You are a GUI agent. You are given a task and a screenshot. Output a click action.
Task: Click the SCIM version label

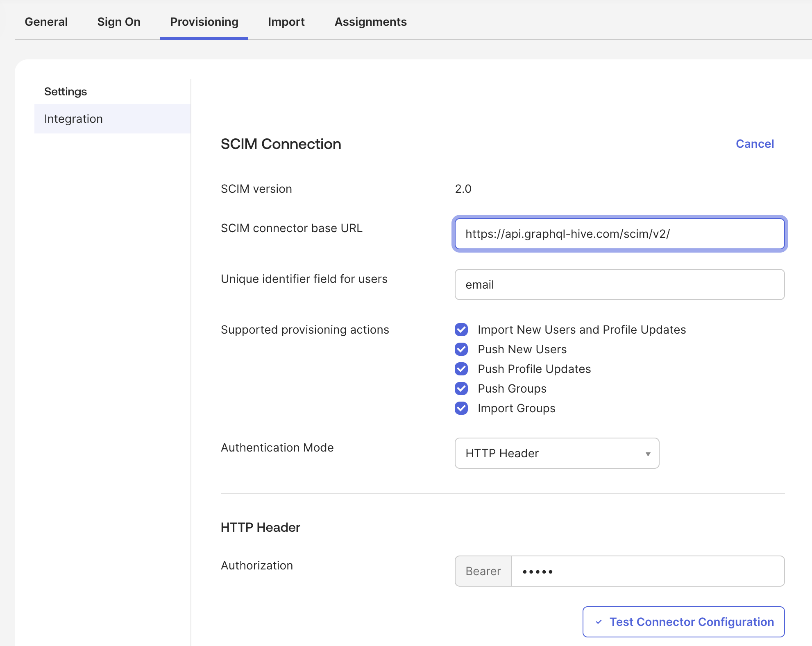[256, 189]
